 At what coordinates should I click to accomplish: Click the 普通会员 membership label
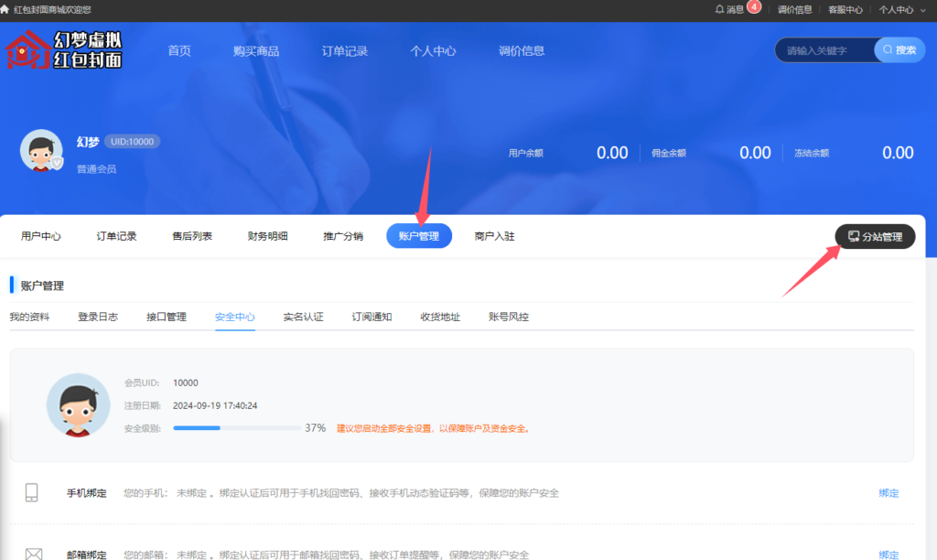click(x=96, y=169)
